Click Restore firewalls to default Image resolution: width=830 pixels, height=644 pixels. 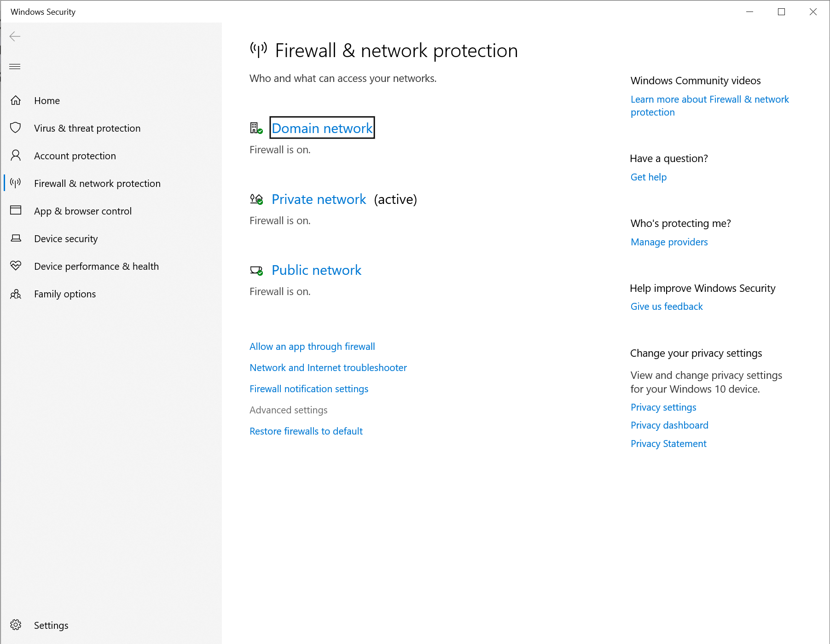(x=306, y=431)
